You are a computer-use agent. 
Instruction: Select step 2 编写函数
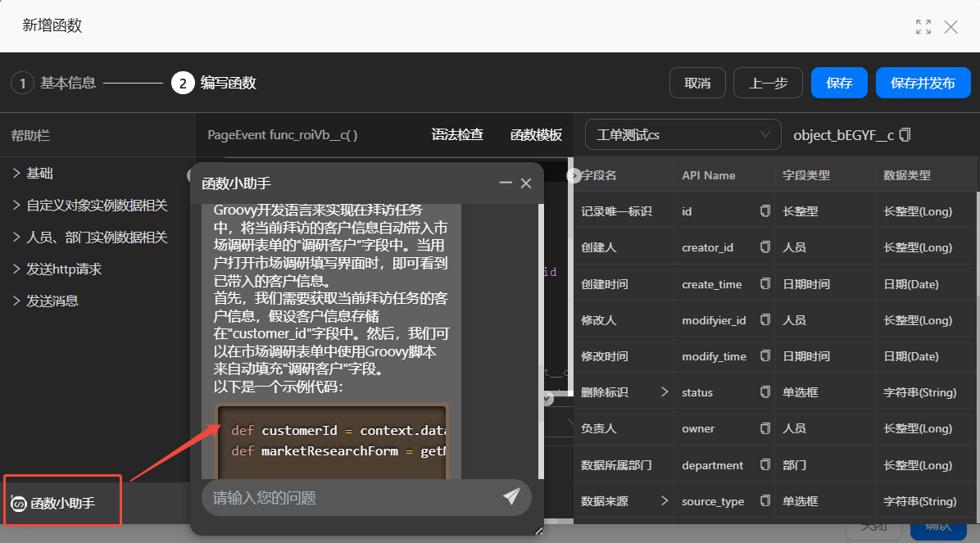214,83
